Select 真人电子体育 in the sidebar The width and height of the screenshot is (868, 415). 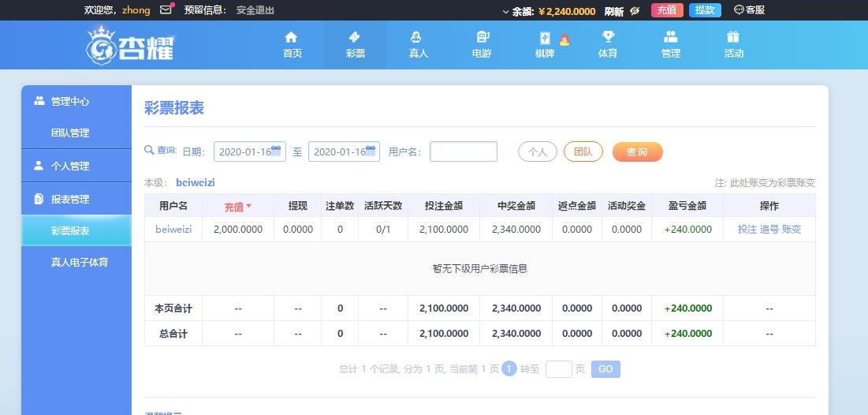76,262
